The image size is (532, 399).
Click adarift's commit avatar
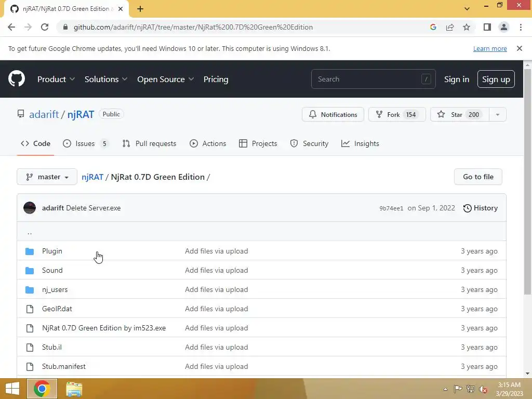(x=30, y=208)
